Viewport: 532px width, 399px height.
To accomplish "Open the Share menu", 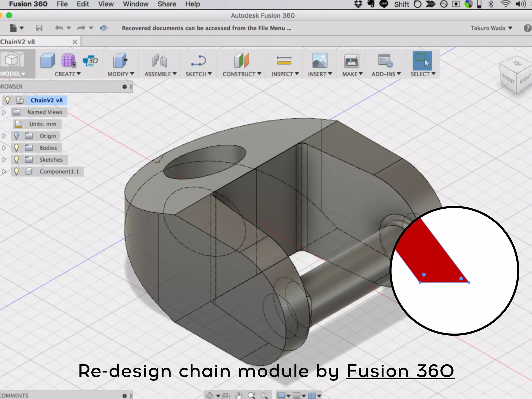I will (167, 4).
